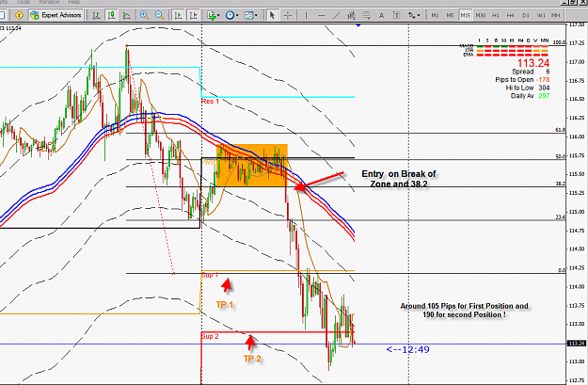Toggle the Expert Advisors button
588x385 pixels.
point(56,15)
